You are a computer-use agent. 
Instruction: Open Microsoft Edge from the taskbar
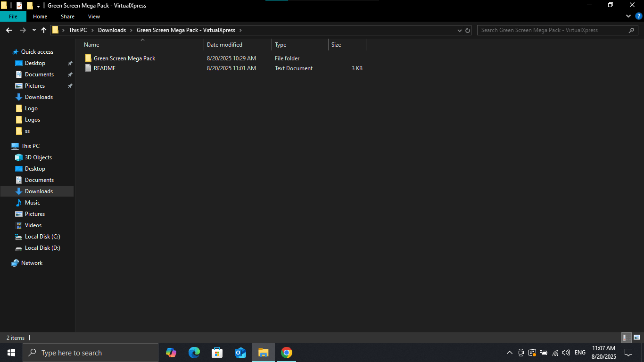(x=194, y=353)
